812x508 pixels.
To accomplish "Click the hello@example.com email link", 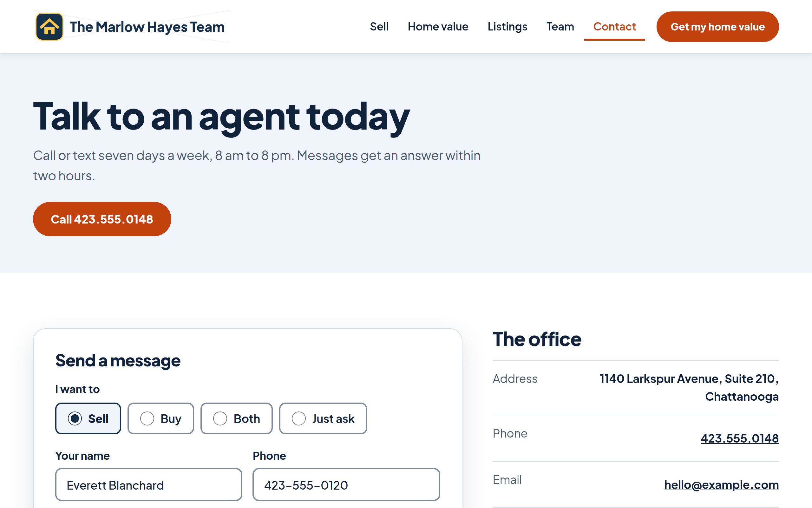I will coord(721,485).
